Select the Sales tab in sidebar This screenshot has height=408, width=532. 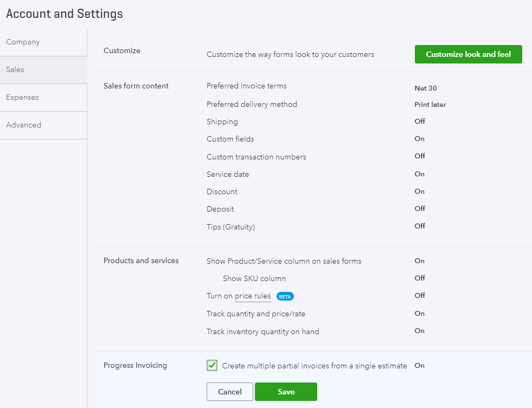43,70
